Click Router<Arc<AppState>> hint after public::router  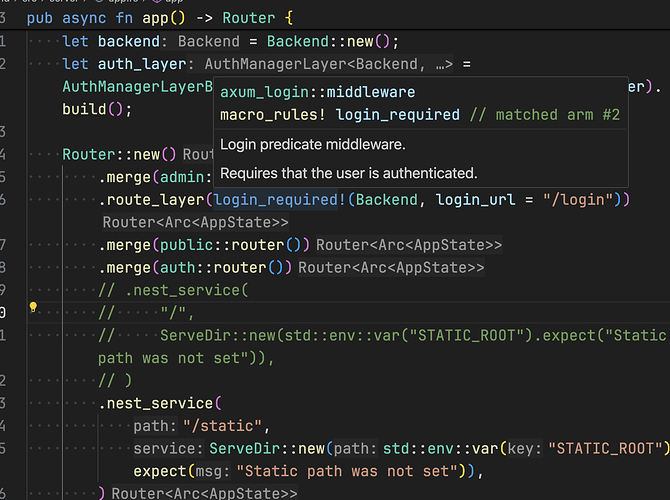pyautogui.click(x=409, y=245)
